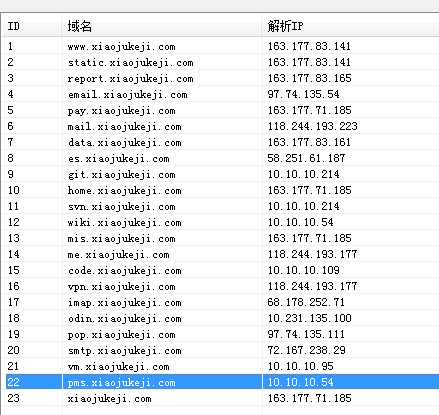Click IP 10.231.135.100
The width and height of the screenshot is (439, 415).
[x=309, y=318]
